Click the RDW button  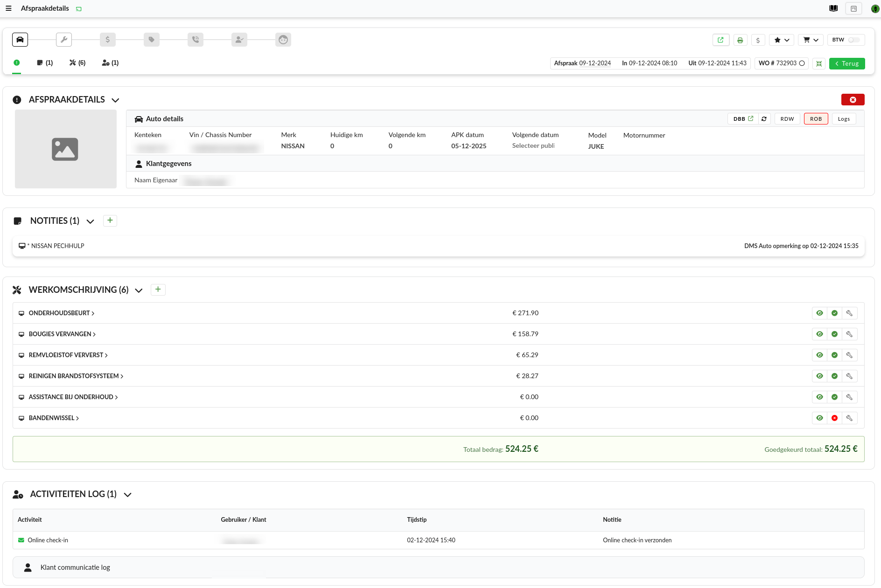click(x=787, y=119)
